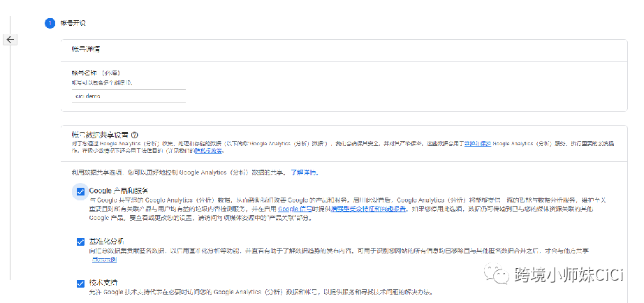Open help icon beside 帐号数据共享设置
Screen dimensions: 644x303
click(134, 135)
